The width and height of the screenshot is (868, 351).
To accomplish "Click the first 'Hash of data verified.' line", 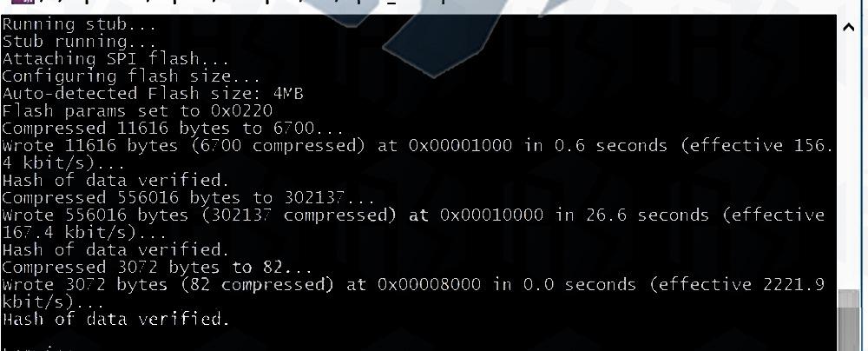I will pos(115,180).
